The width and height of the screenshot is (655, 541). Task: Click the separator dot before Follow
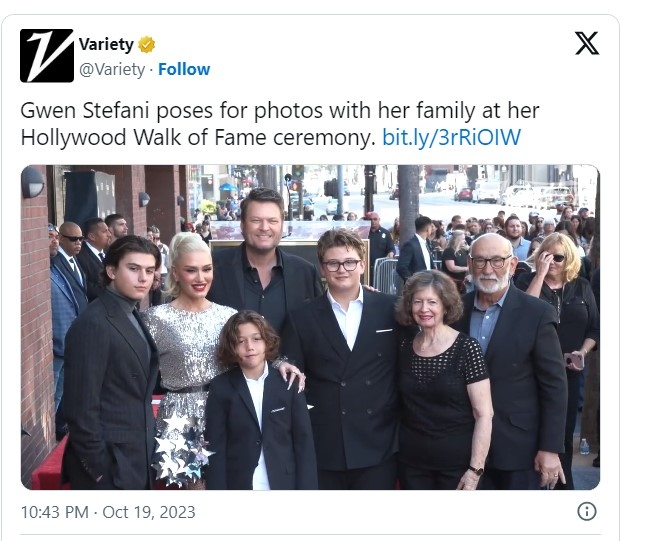click(151, 69)
